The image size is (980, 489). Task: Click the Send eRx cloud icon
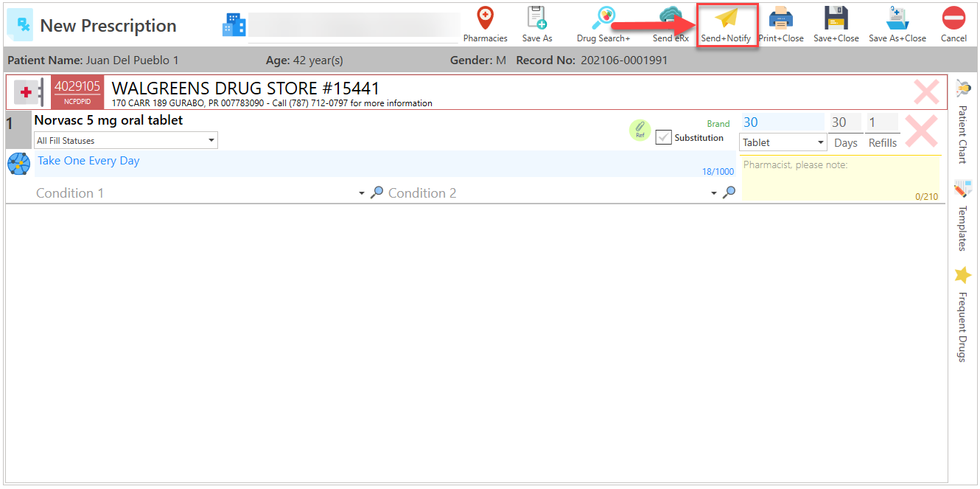671,17
